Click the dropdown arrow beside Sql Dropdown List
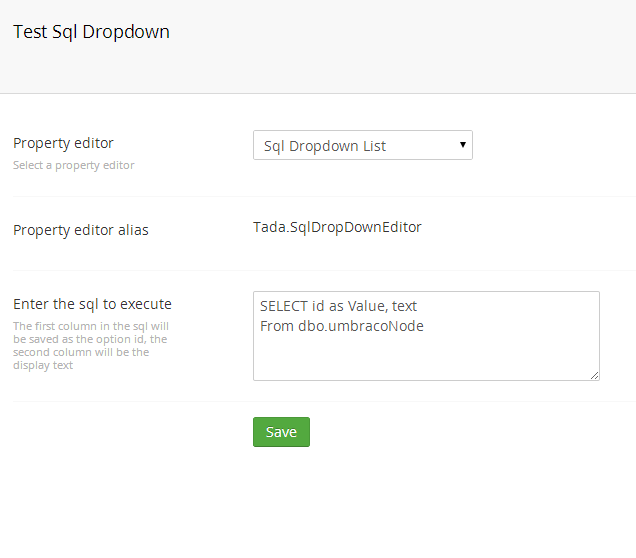 tap(462, 145)
